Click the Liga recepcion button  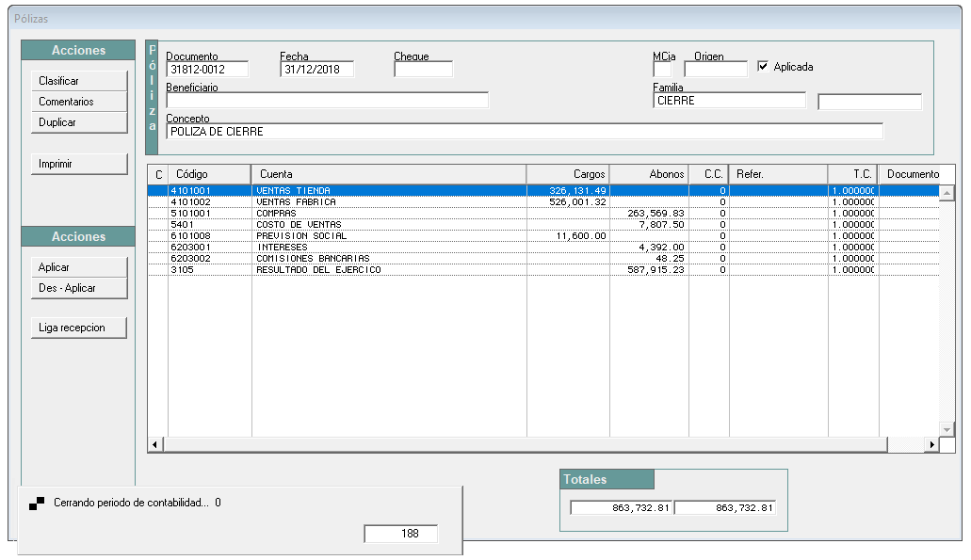point(79,328)
